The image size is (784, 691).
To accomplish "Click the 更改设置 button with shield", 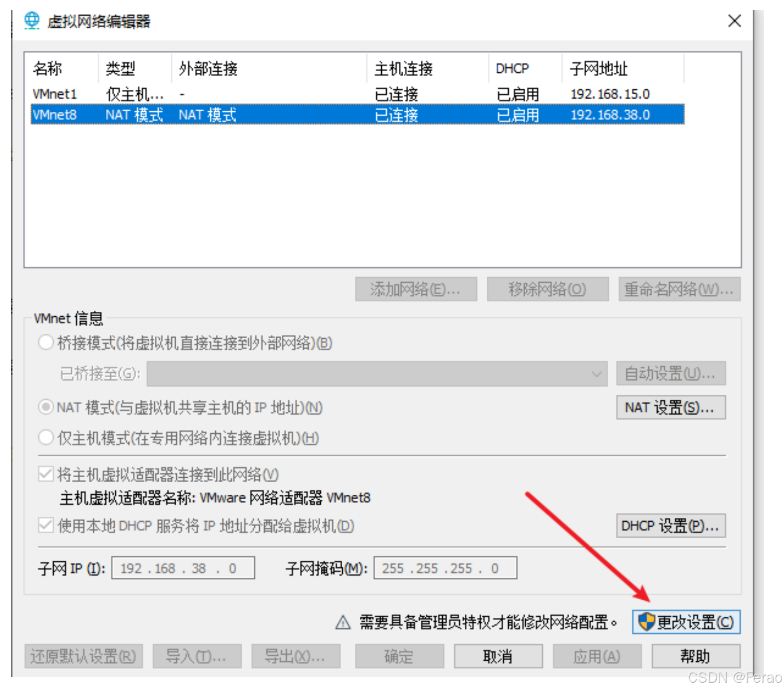I will 686,622.
